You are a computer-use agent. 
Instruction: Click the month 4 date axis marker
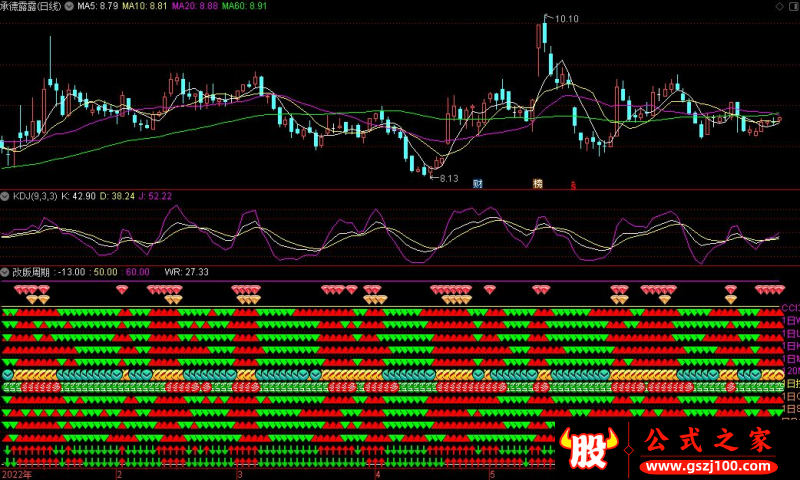point(378,475)
